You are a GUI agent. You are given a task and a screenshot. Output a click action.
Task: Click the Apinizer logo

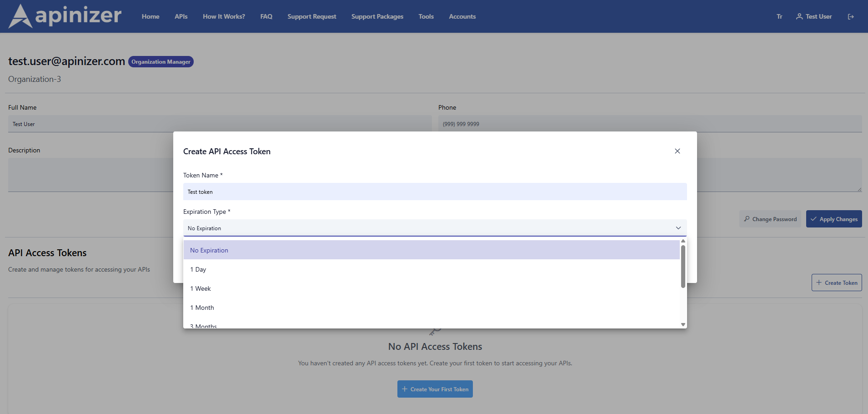point(64,16)
